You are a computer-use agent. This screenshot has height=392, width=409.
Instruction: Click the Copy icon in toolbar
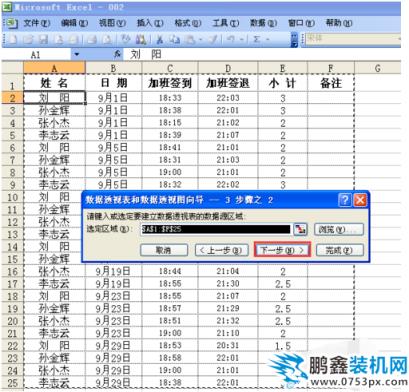[175, 39]
